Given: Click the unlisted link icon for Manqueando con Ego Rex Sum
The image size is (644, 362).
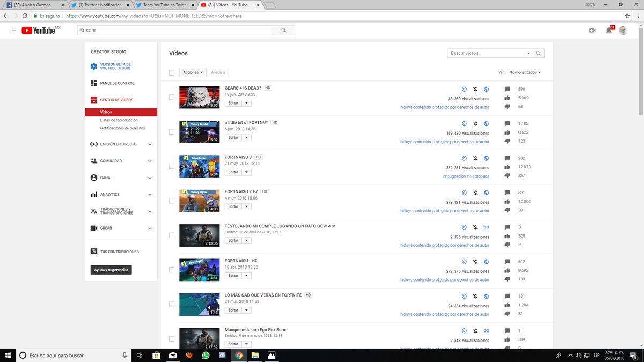Looking at the screenshot, I should pyautogui.click(x=486, y=331).
